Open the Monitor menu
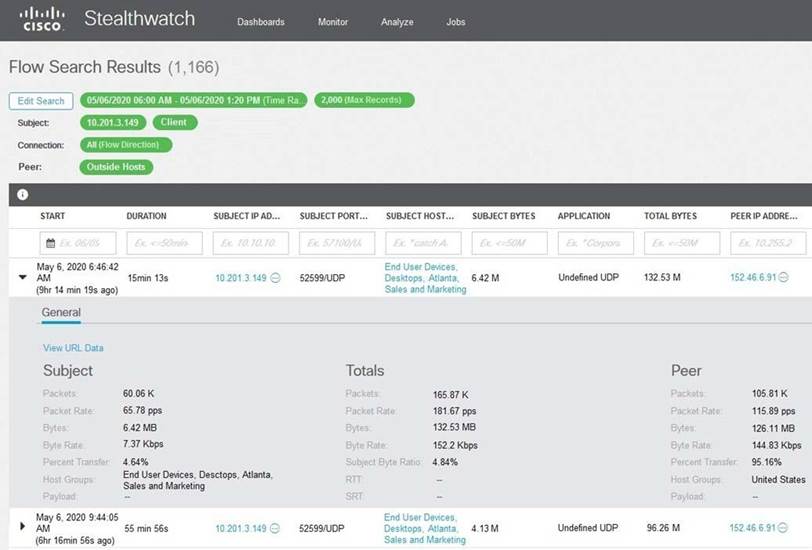 [333, 22]
